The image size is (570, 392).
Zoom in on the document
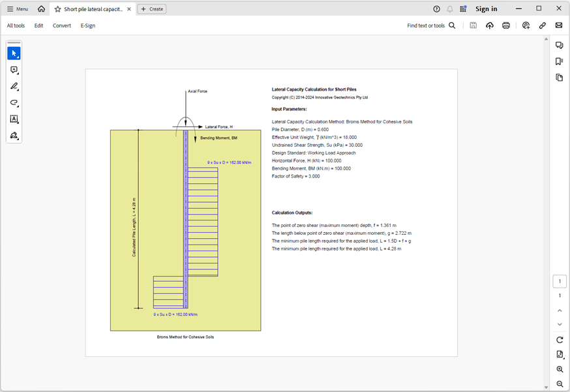tap(560, 369)
